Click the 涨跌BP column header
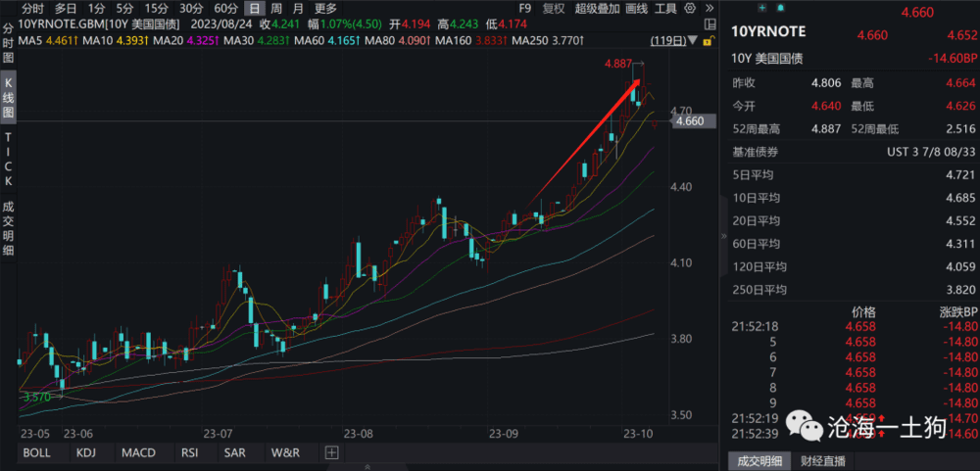The height and width of the screenshot is (471, 980). click(957, 311)
